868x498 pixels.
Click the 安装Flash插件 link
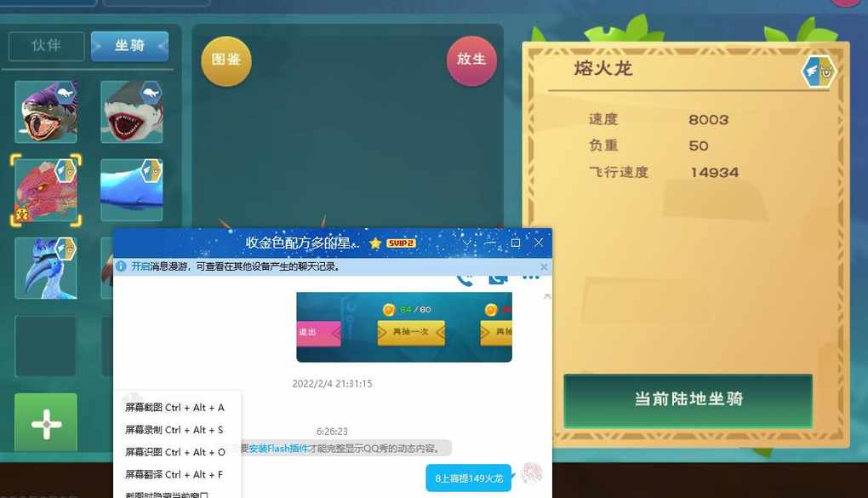point(276,449)
